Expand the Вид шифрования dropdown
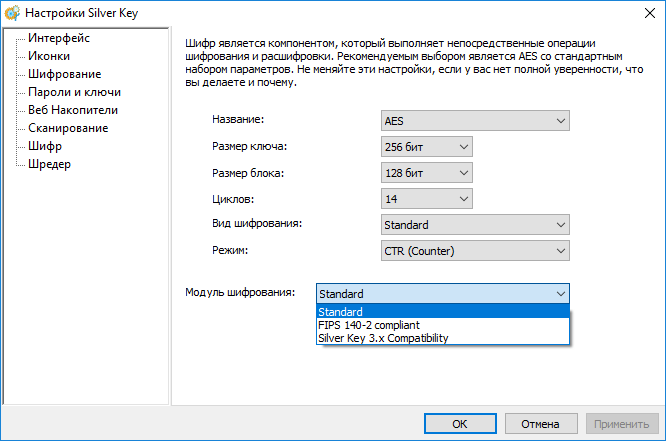 pyautogui.click(x=475, y=225)
